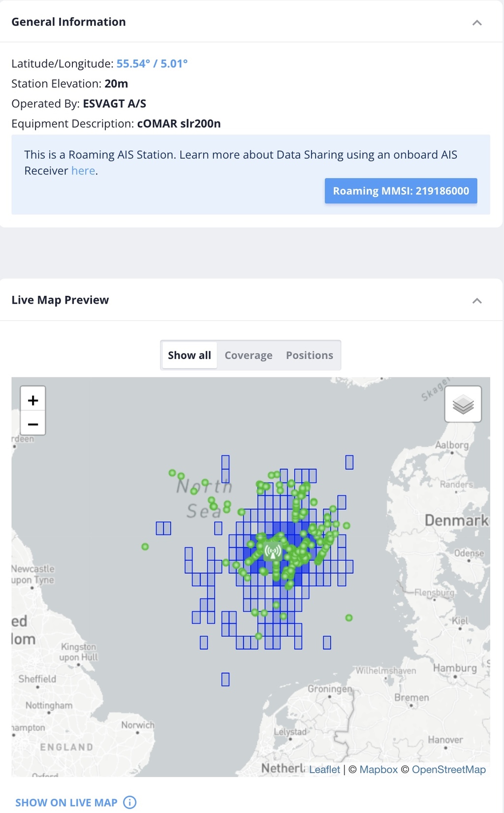504x813 pixels.
Task: Open the Mapbox attribution link
Action: click(378, 769)
